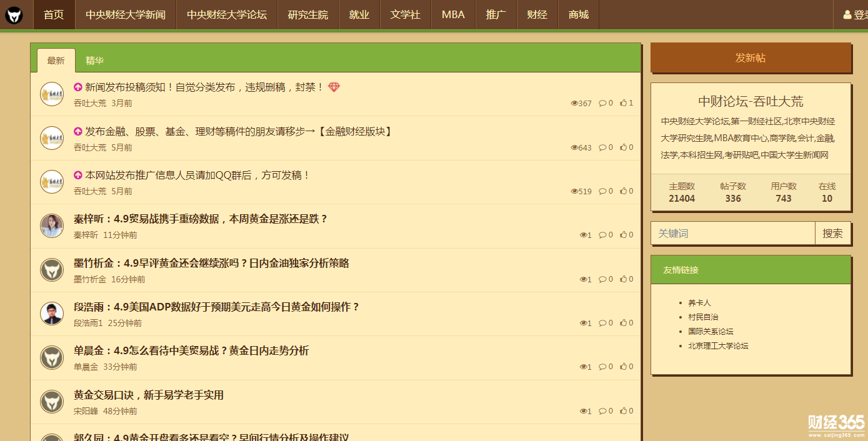Click pink pinned arrow on 新闻发布投稿须知 post
This screenshot has width=868, height=441.
(78, 87)
